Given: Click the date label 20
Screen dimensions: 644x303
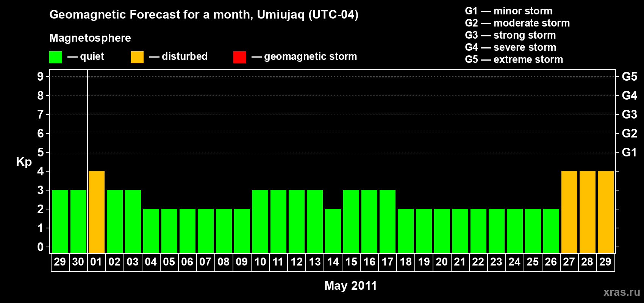Looking at the screenshot, I should coord(442,262).
